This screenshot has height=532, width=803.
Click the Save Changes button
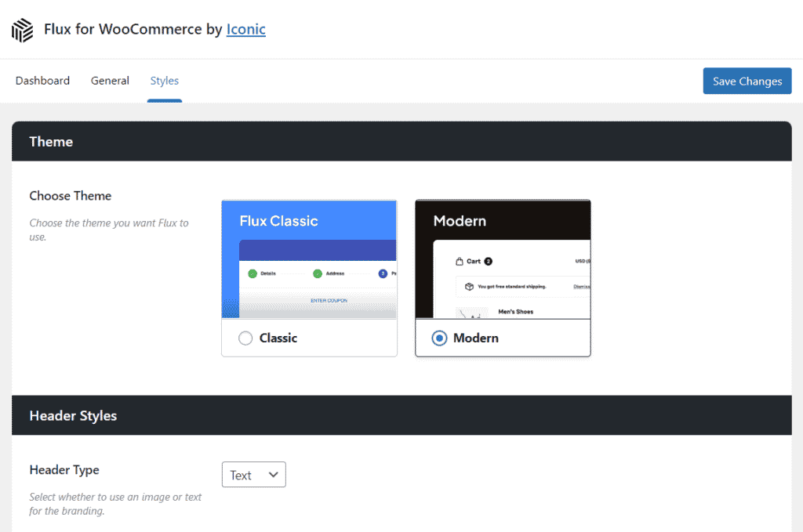(747, 81)
